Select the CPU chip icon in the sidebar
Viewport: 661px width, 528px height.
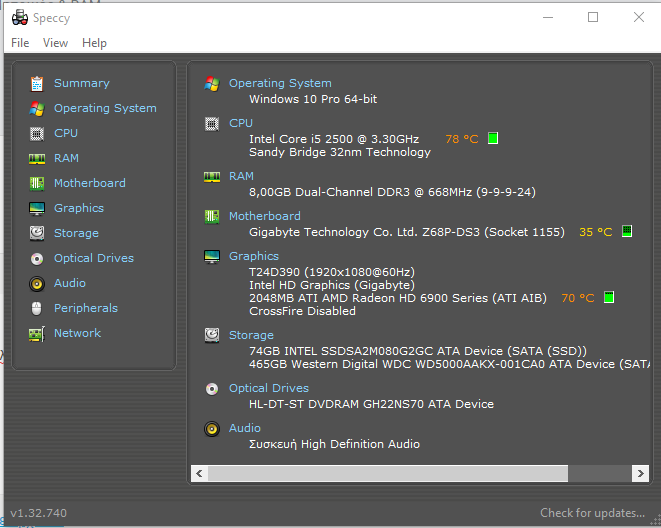(37, 133)
